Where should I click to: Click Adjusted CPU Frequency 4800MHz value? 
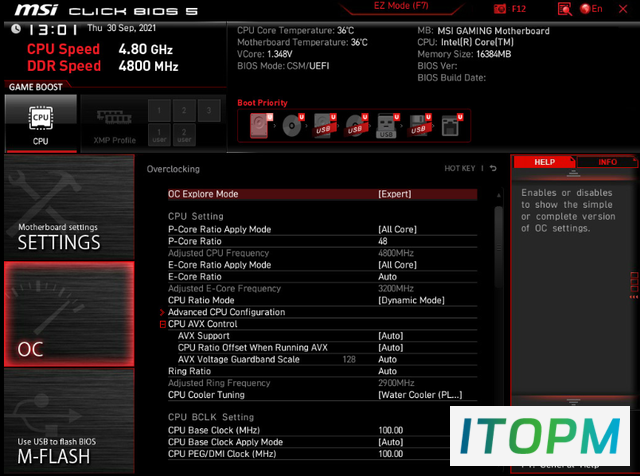[396, 253]
